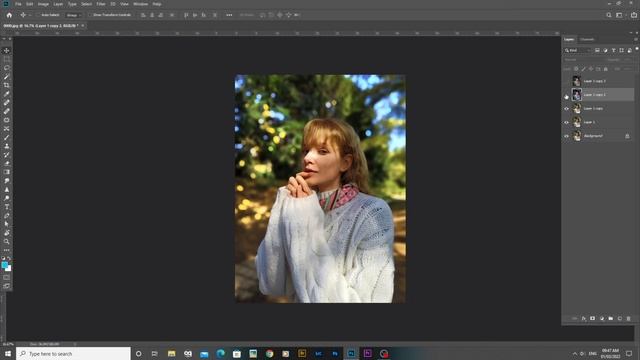Hide Layer 1 with eye icon
The width and height of the screenshot is (640, 360).
567,122
